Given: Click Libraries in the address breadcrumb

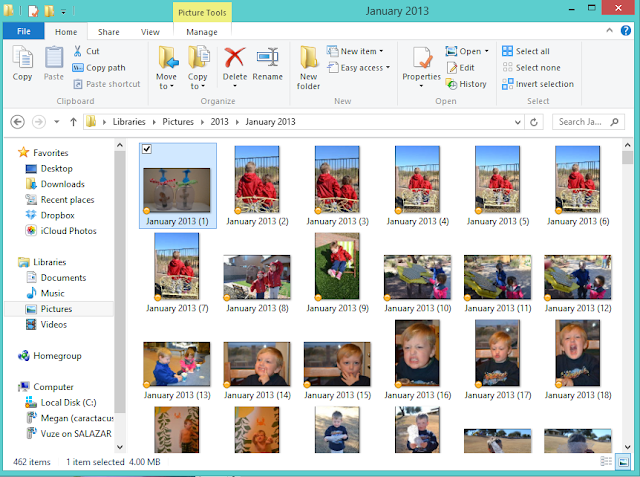Looking at the screenshot, I should [129, 122].
